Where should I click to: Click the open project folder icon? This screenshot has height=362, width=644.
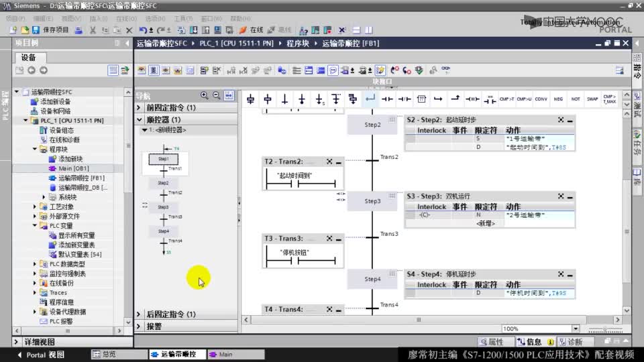click(25, 30)
